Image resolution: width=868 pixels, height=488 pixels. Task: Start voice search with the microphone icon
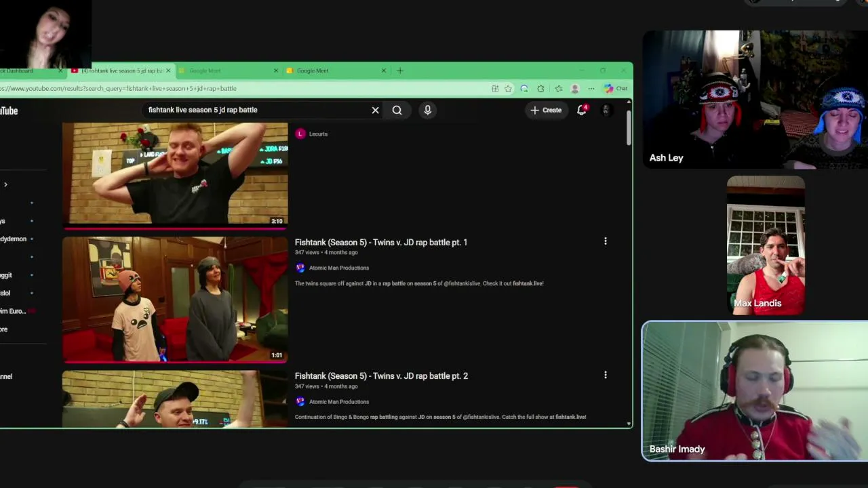(x=427, y=110)
